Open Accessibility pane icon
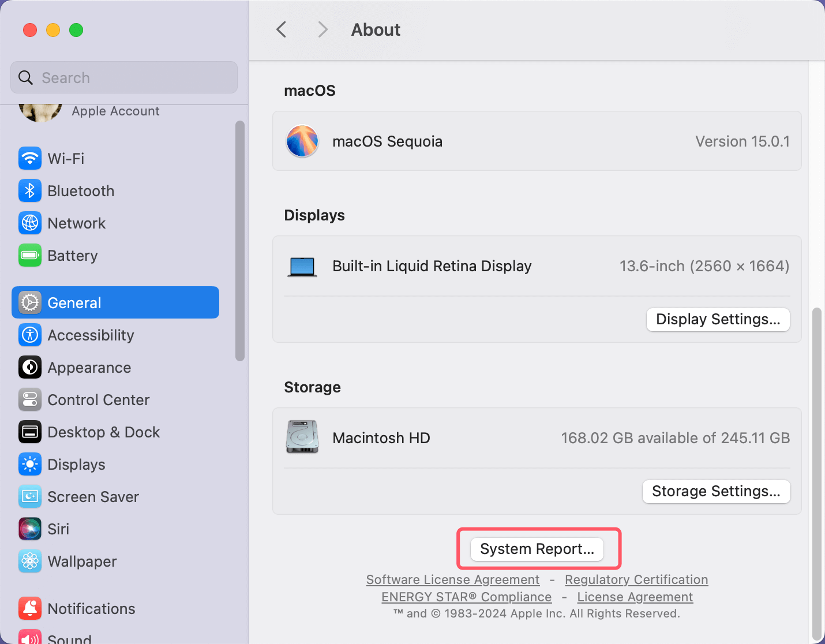825x644 pixels. 30,335
